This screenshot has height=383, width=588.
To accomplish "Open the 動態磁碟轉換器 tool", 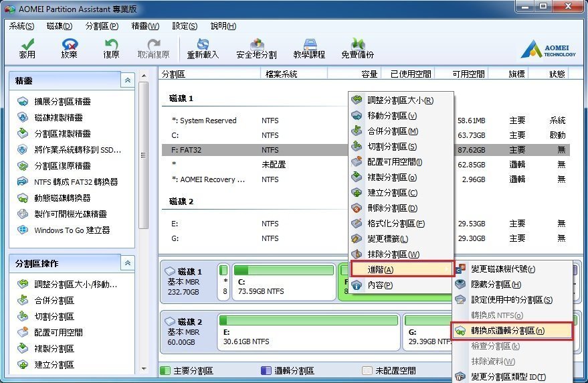I will [54, 198].
